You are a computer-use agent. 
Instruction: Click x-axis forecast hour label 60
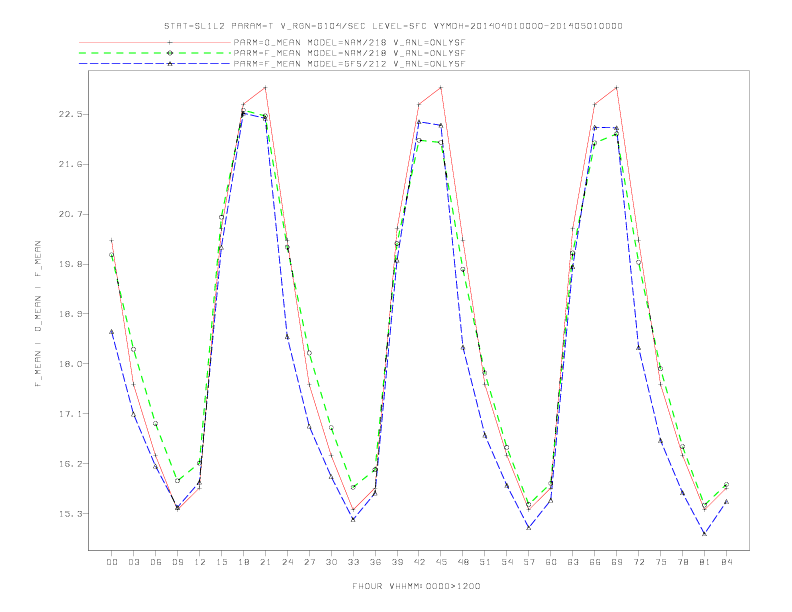pos(551,562)
